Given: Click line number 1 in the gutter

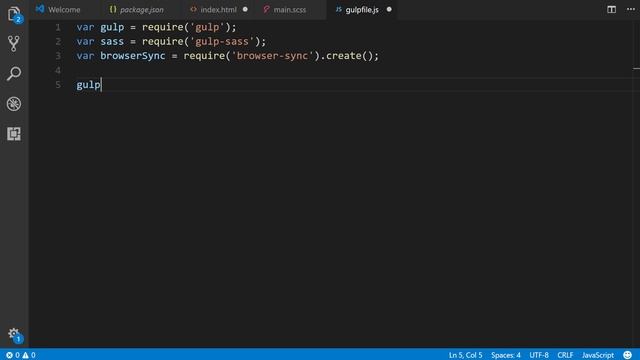Looking at the screenshot, I should pyautogui.click(x=58, y=27).
